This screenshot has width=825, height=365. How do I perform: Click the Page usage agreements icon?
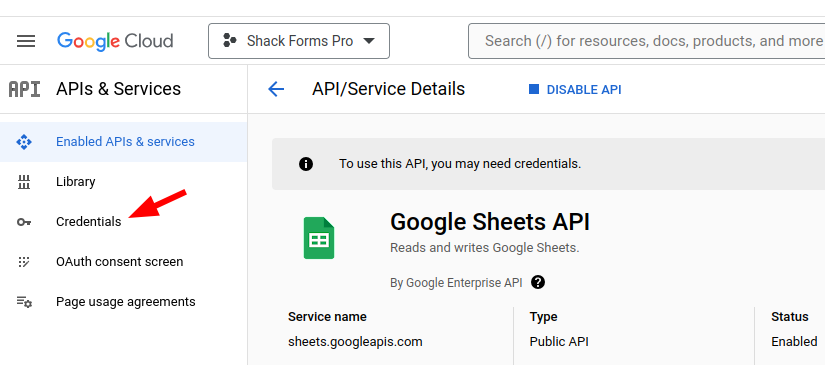click(x=24, y=302)
